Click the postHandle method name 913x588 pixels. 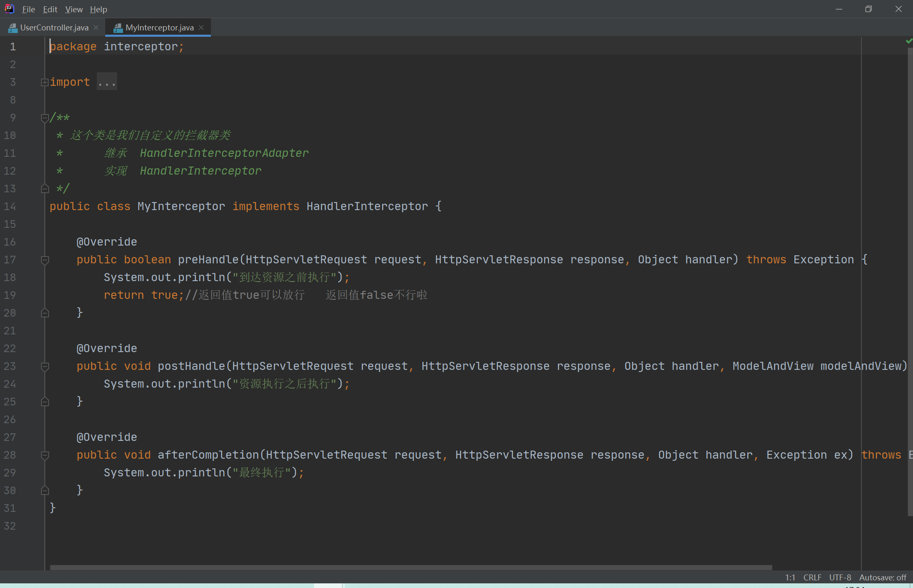[x=191, y=366]
